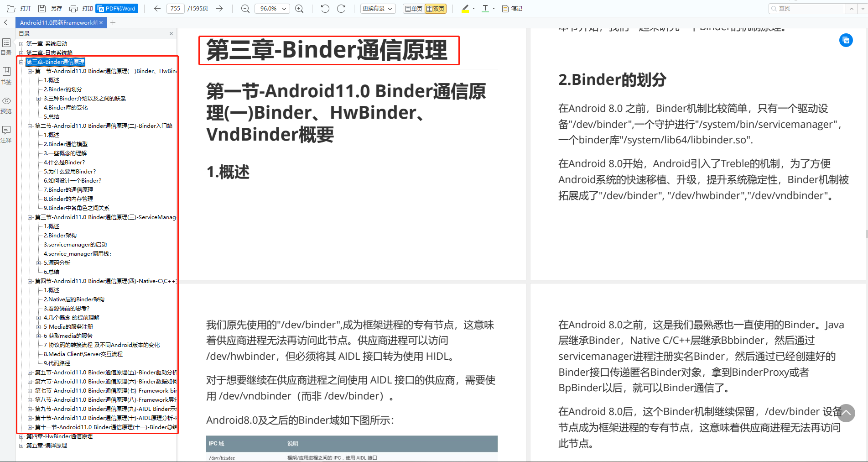This screenshot has width=868, height=462.
Task: Select 第五章-编译原理 in the outline
Action: click(x=47, y=446)
